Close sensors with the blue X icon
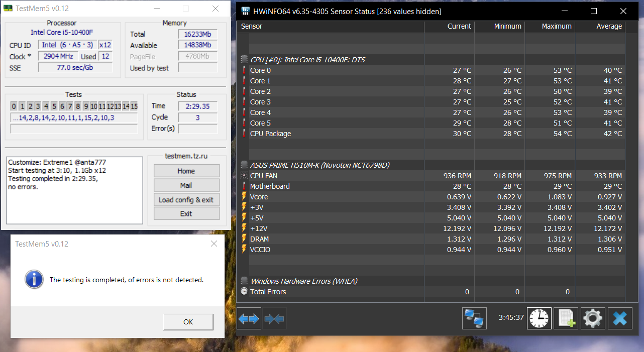 [620, 318]
